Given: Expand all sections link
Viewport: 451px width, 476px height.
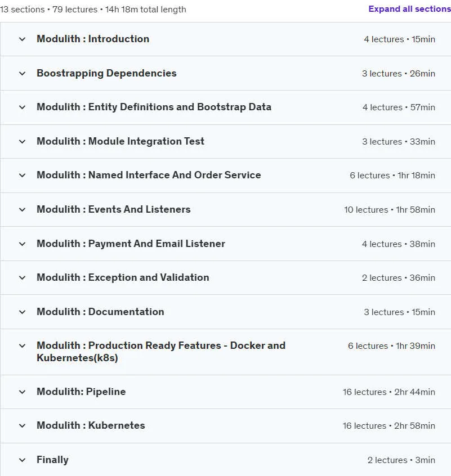Looking at the screenshot, I should pyautogui.click(x=409, y=9).
